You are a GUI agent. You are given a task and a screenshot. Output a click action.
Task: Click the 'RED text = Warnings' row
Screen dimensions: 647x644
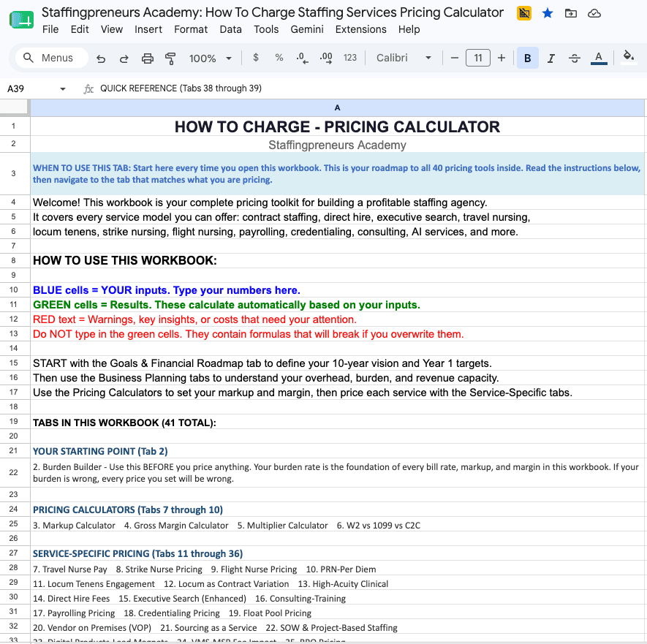point(337,319)
